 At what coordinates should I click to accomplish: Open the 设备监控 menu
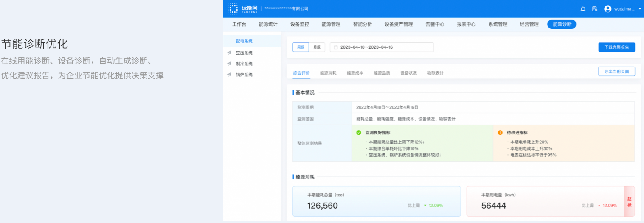point(300,24)
